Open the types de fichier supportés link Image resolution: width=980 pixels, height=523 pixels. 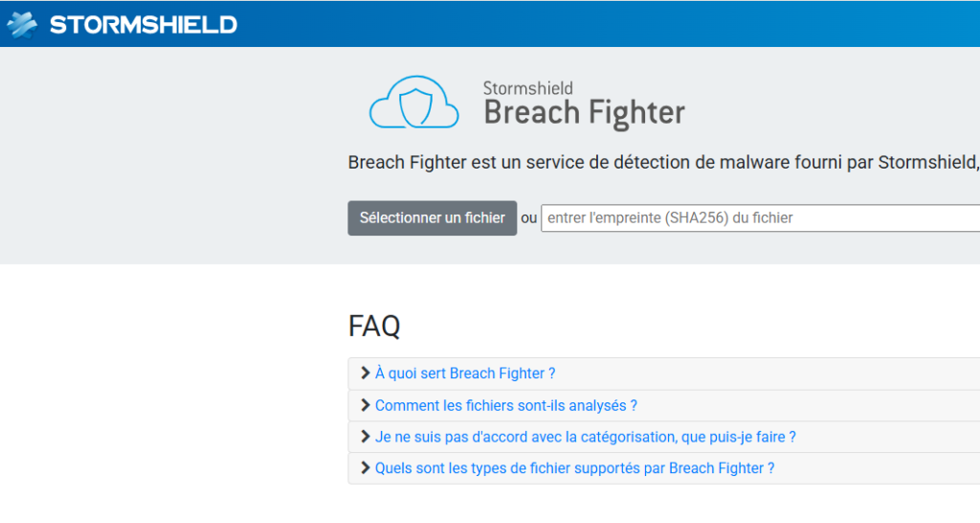(574, 469)
